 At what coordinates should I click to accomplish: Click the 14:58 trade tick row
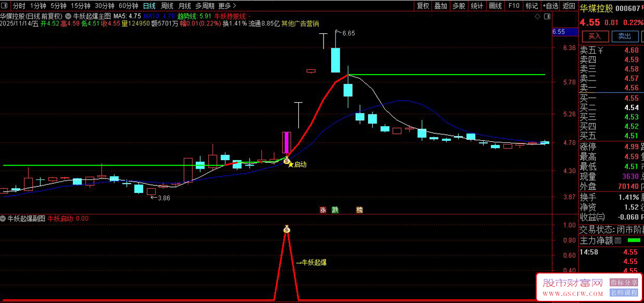(x=611, y=252)
